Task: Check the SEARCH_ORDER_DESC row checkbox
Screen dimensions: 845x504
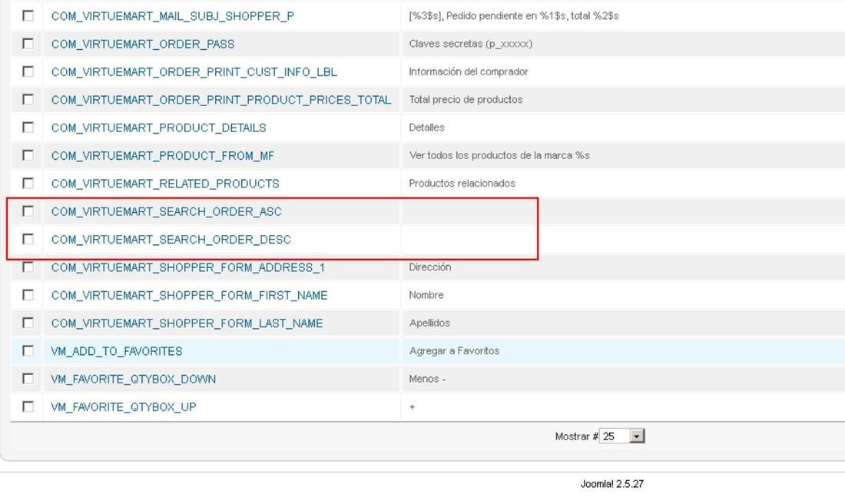Action: point(28,239)
